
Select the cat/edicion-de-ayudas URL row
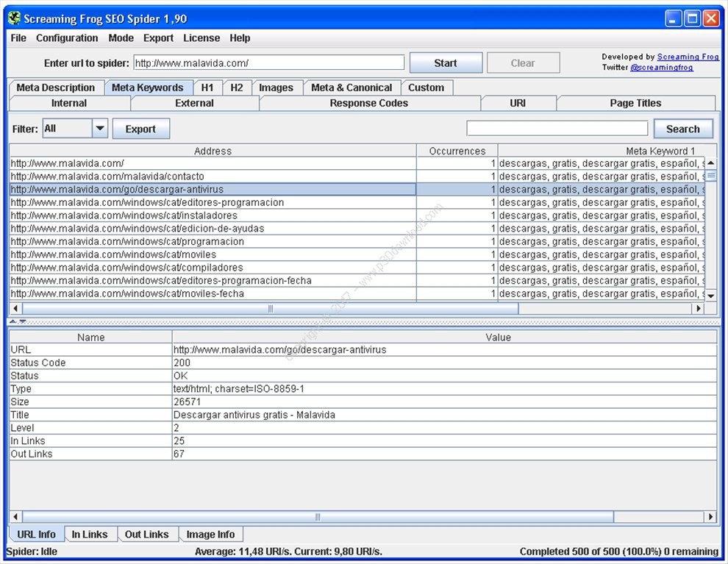coord(357,229)
